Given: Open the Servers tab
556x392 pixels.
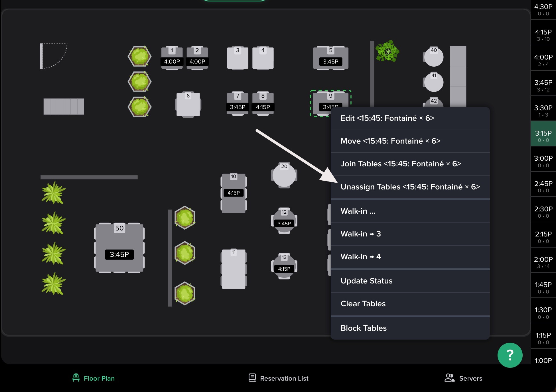Looking at the screenshot, I should (463, 378).
